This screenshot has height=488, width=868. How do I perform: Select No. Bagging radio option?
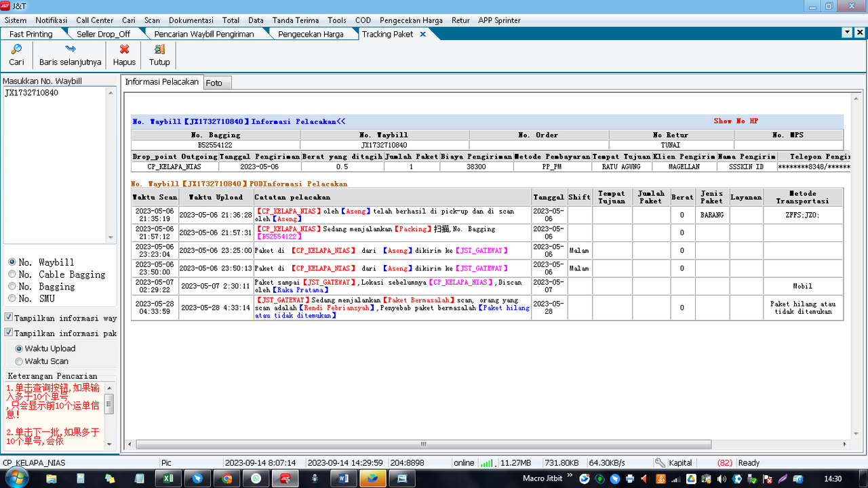[12, 287]
